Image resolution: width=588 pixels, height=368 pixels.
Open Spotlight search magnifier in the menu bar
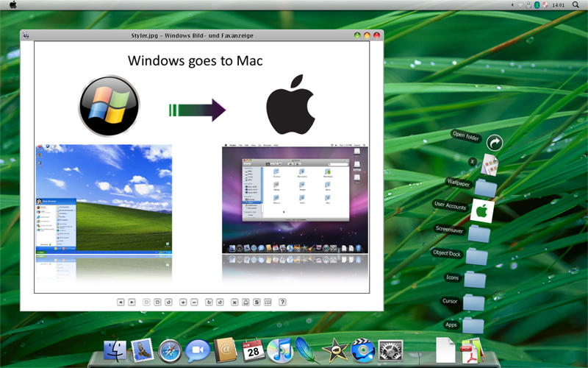(576, 5)
